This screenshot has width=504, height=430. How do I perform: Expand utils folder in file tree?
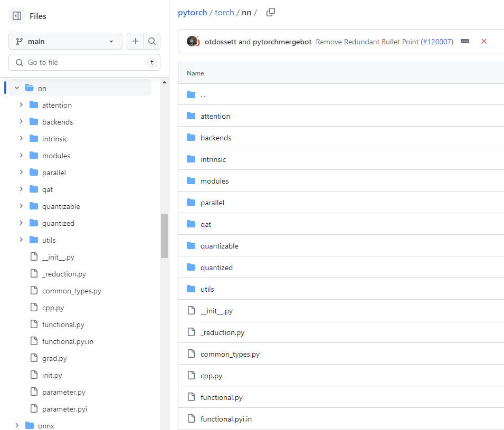(x=21, y=240)
